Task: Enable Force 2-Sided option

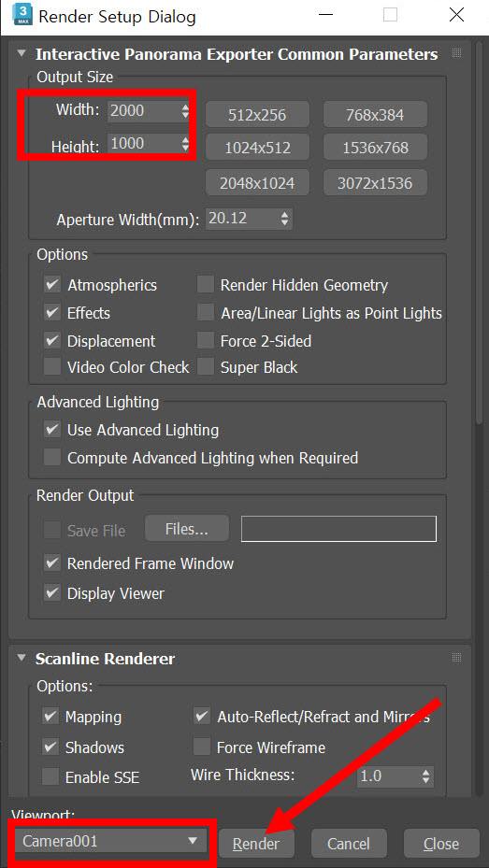Action: [x=206, y=340]
